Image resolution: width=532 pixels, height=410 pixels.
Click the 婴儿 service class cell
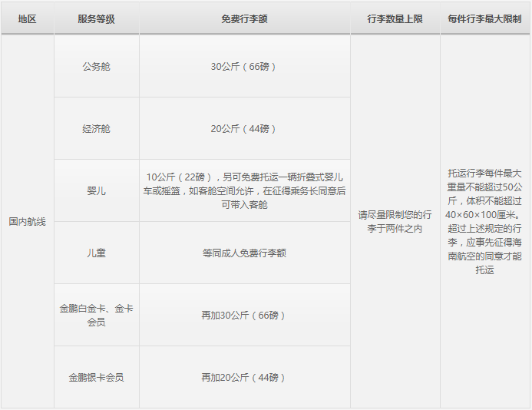[x=97, y=190]
